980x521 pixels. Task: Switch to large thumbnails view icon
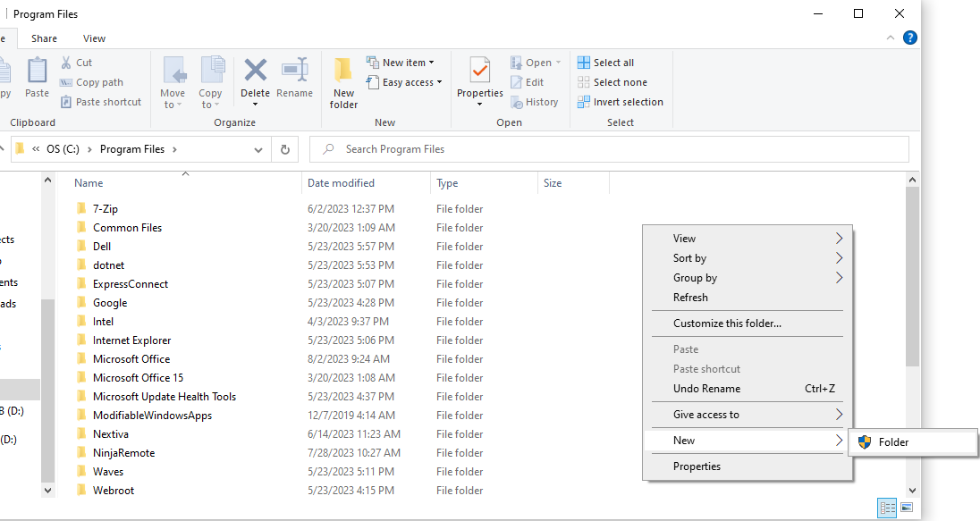(x=907, y=508)
